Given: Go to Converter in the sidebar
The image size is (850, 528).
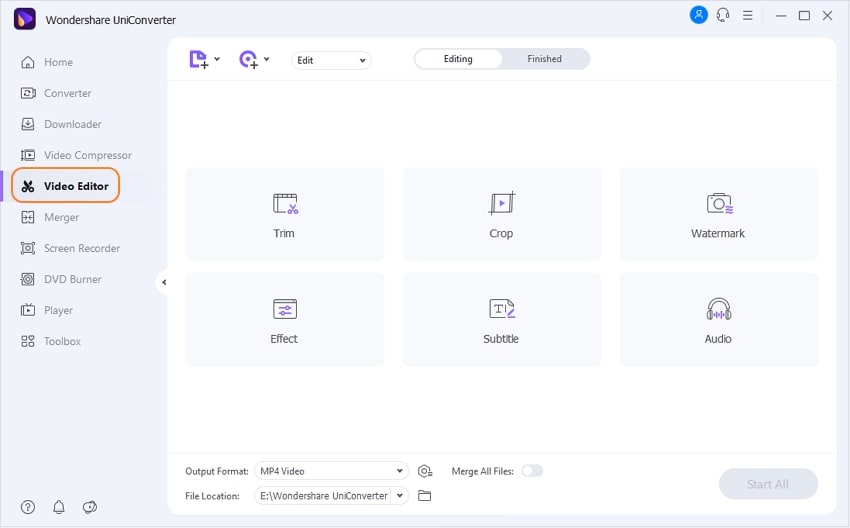Looking at the screenshot, I should tap(56, 93).
